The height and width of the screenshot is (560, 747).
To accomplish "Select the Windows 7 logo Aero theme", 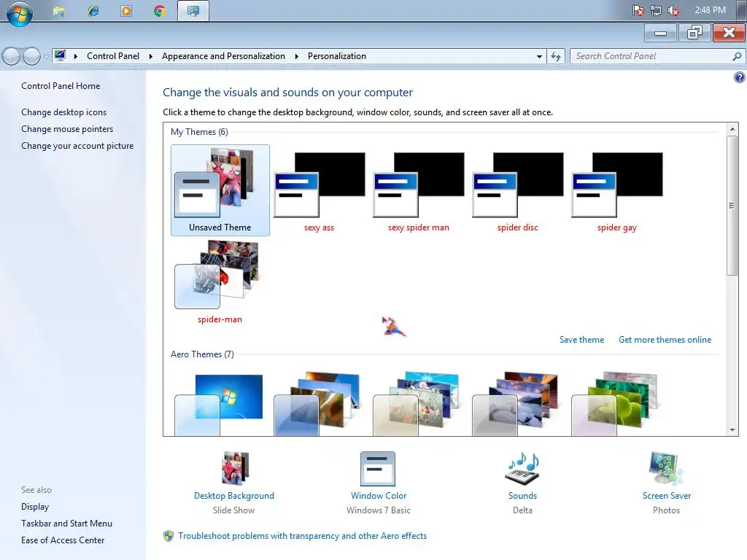I will click(219, 405).
